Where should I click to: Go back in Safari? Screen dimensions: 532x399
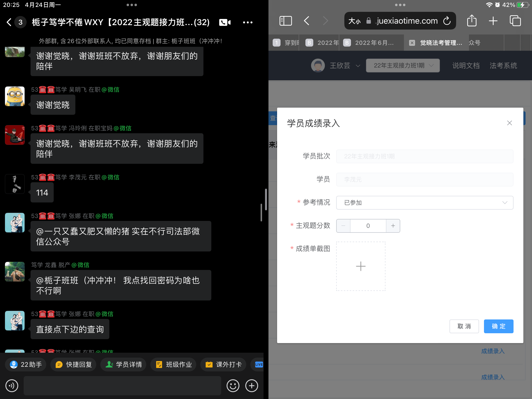tap(307, 21)
